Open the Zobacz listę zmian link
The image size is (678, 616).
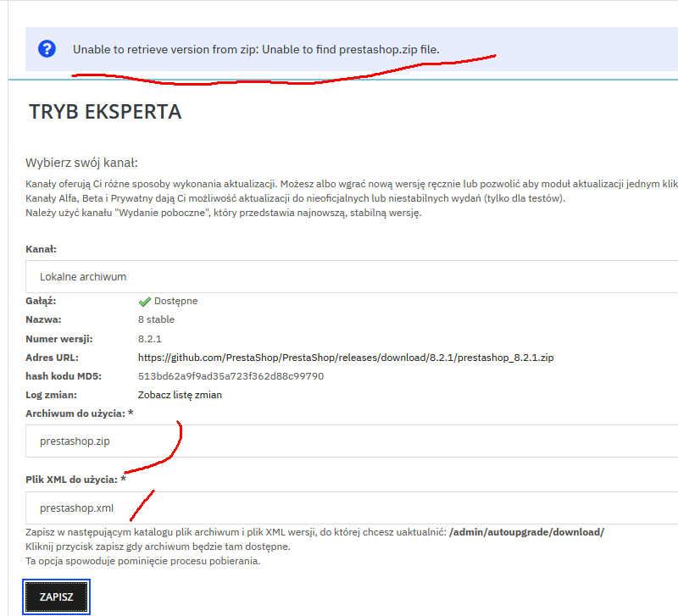180,395
